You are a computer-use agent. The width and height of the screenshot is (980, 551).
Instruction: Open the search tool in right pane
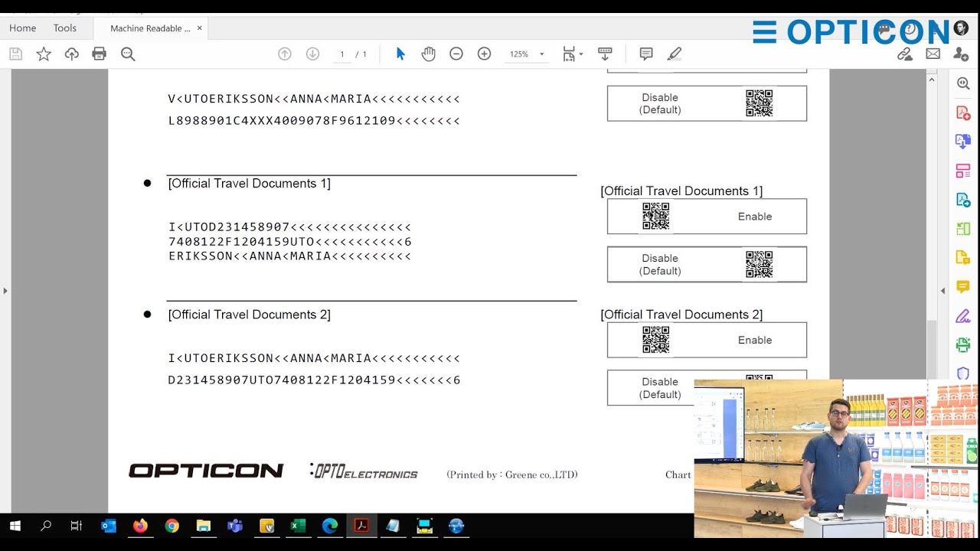tap(963, 83)
